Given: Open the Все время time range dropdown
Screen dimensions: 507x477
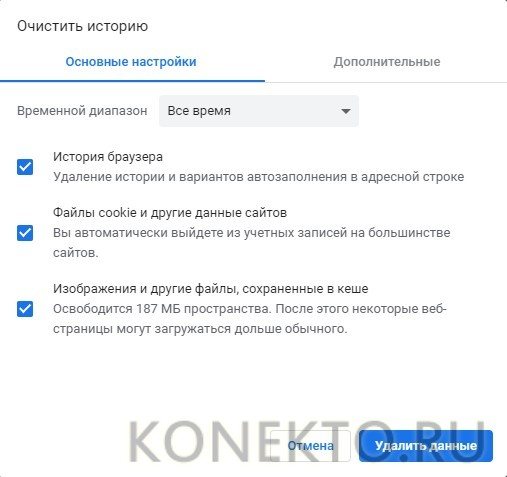Looking at the screenshot, I should tap(259, 111).
